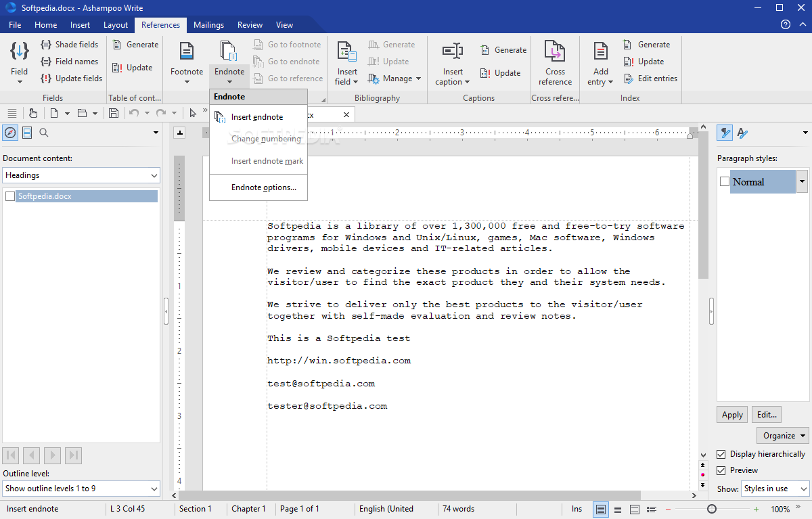Switch to the Mailings ribbon tab
812x519 pixels.
[208, 25]
